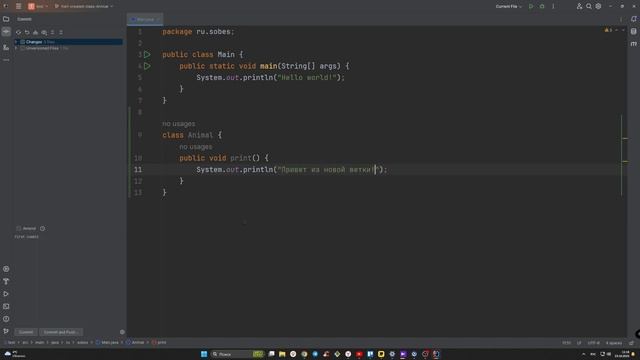The height and width of the screenshot is (360, 640).
Task: Open the Current File run configuration dropdown
Action: point(509,6)
